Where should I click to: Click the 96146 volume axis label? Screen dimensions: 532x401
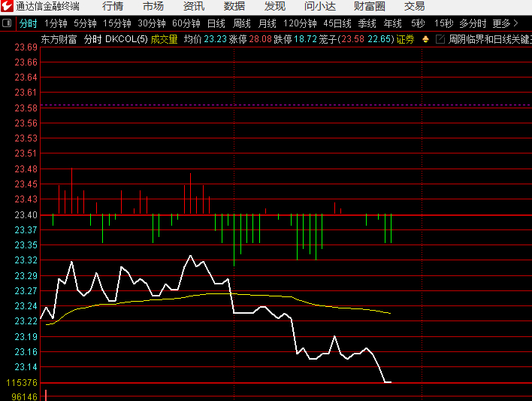coord(24,396)
